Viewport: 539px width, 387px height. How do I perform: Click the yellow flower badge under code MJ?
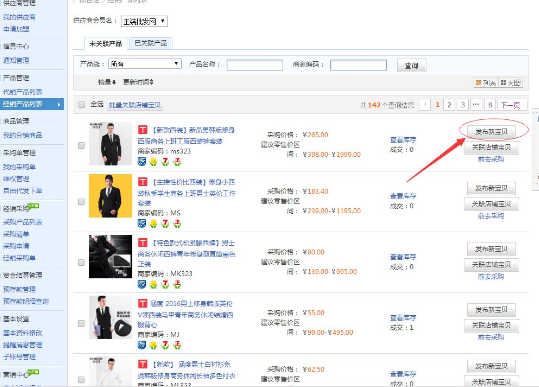[153, 345]
